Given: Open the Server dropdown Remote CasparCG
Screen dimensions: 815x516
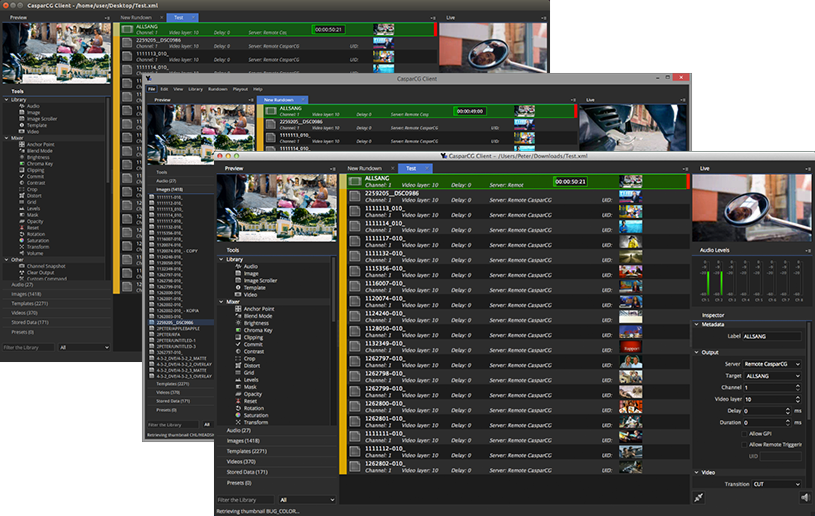Looking at the screenshot, I should click(x=772, y=364).
